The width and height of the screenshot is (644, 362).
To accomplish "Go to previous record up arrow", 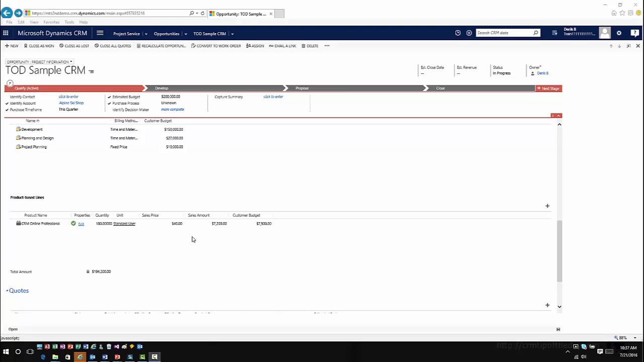I will pyautogui.click(x=611, y=46).
